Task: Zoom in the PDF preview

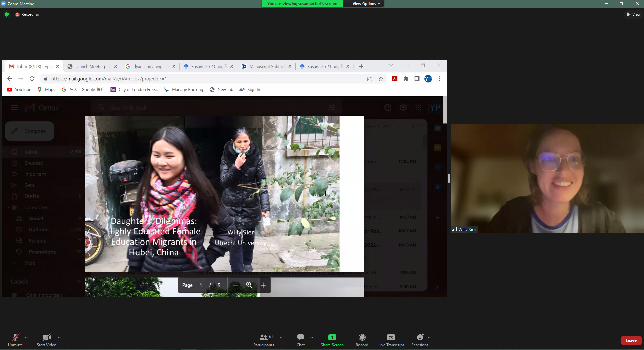Action: [263, 285]
